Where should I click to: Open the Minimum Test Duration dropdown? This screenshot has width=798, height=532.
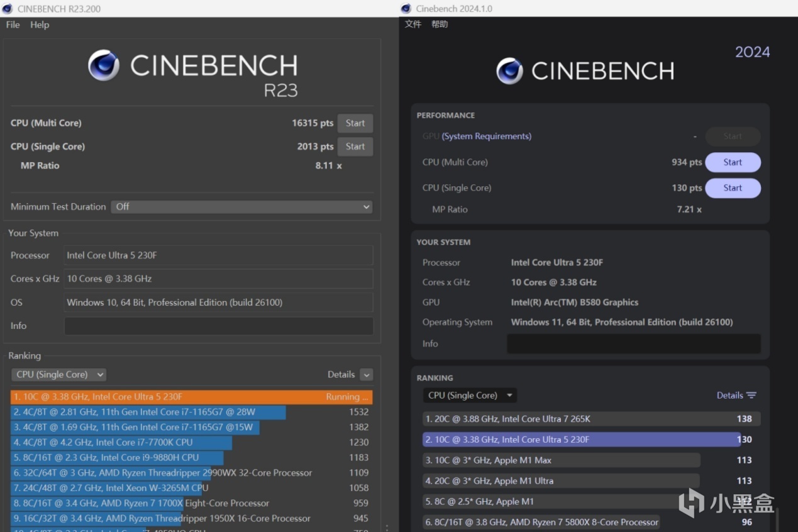(x=241, y=207)
